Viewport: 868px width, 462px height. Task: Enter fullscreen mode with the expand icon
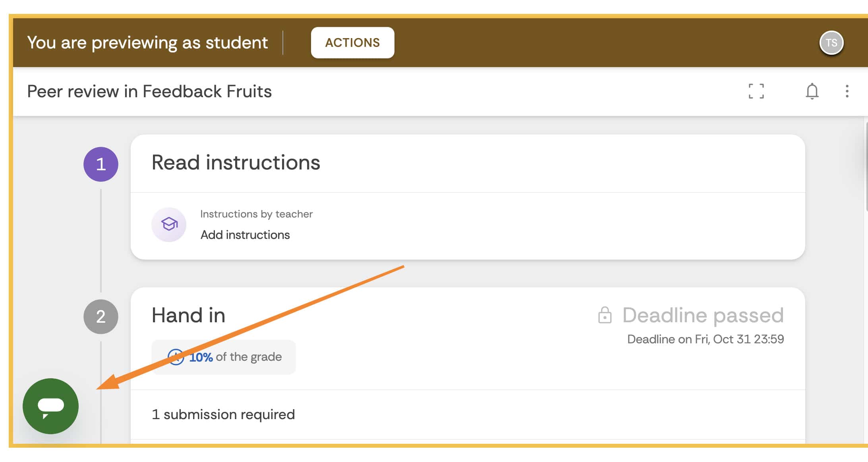[x=756, y=91]
